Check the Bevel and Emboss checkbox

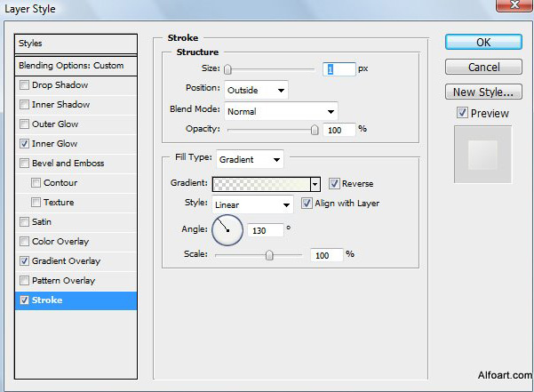point(24,164)
